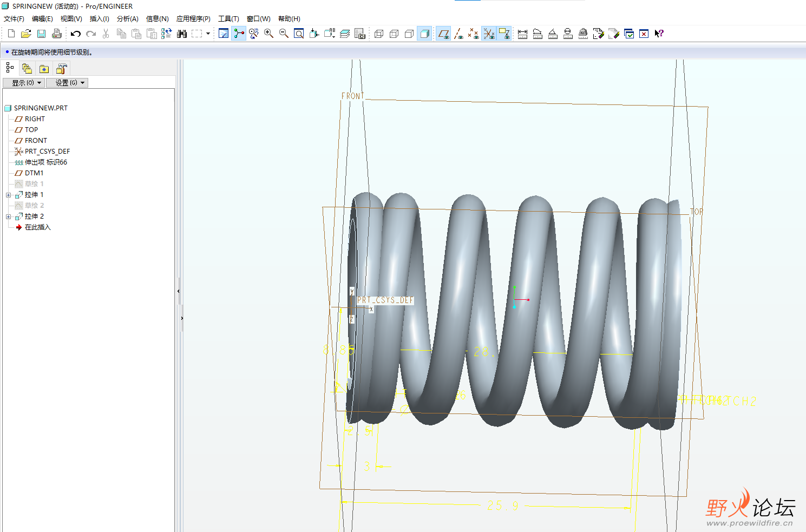The image size is (806, 532).
Task: Open the Saved view list icon
Action: (x=329, y=34)
